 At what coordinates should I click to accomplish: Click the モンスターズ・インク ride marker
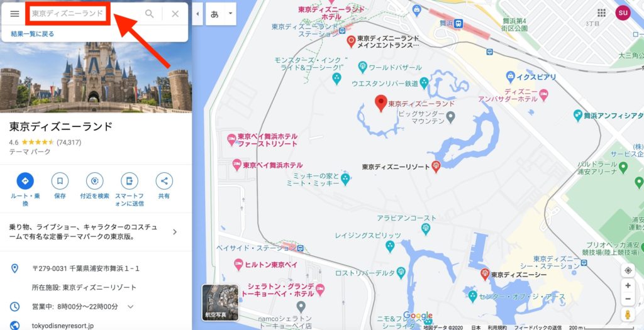click(x=337, y=78)
